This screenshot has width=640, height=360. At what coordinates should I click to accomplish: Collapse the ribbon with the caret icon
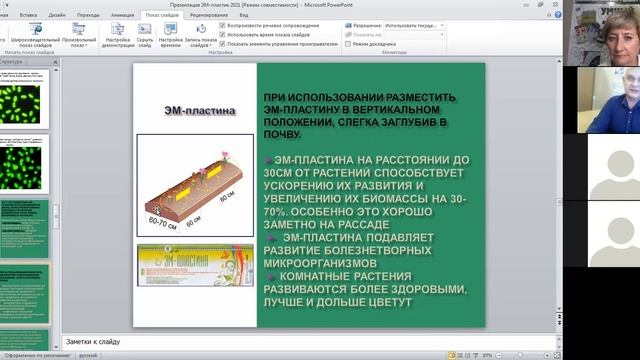point(549,15)
